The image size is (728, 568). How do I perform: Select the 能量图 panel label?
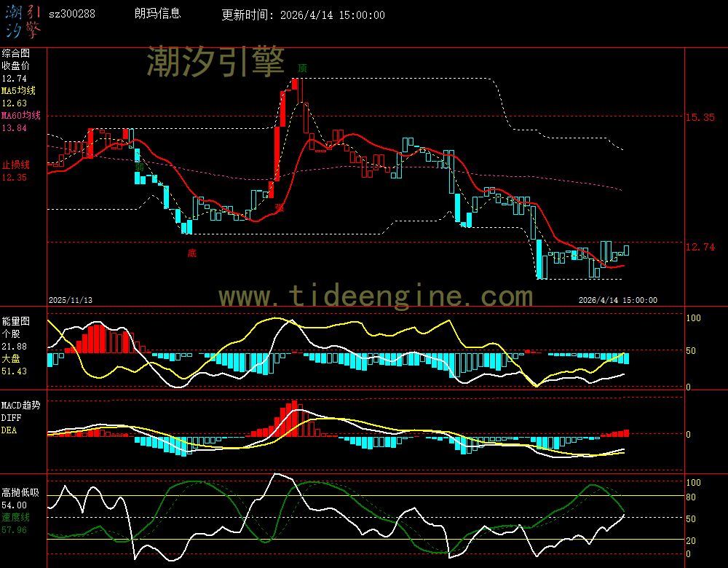(15, 320)
